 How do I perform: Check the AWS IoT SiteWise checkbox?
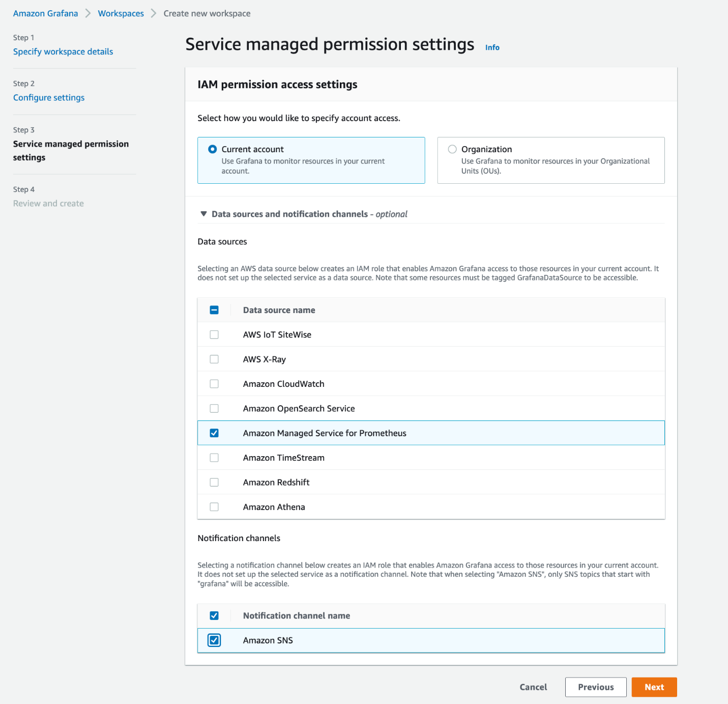tap(214, 335)
